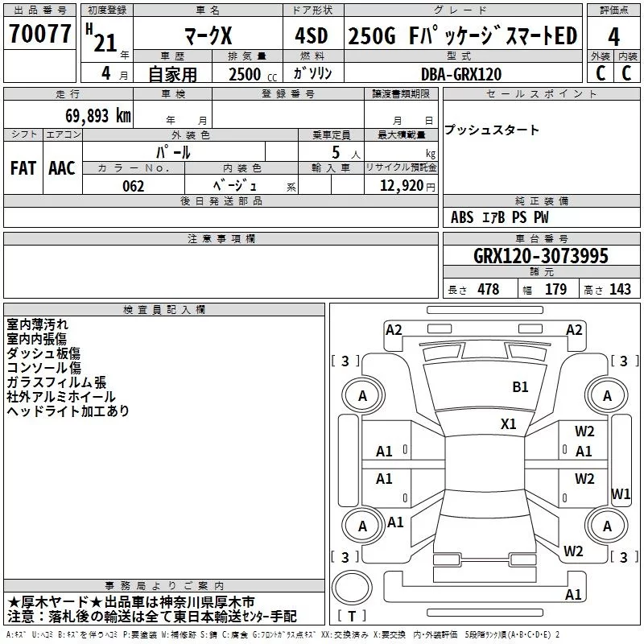Select the mileage 69,893 km
This screenshot has width=644, height=644.
pyautogui.click(x=98, y=116)
